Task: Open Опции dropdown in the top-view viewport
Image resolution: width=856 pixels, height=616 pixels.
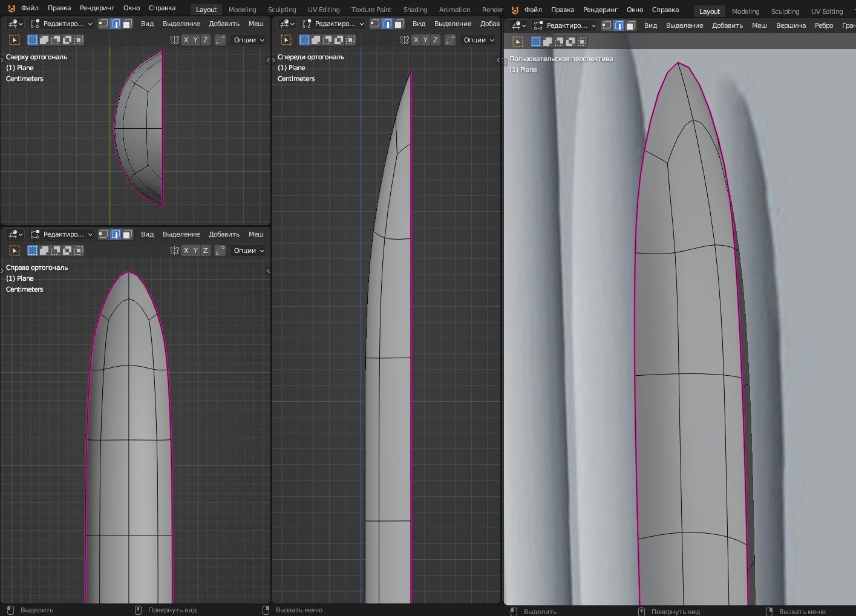Action: (x=249, y=40)
